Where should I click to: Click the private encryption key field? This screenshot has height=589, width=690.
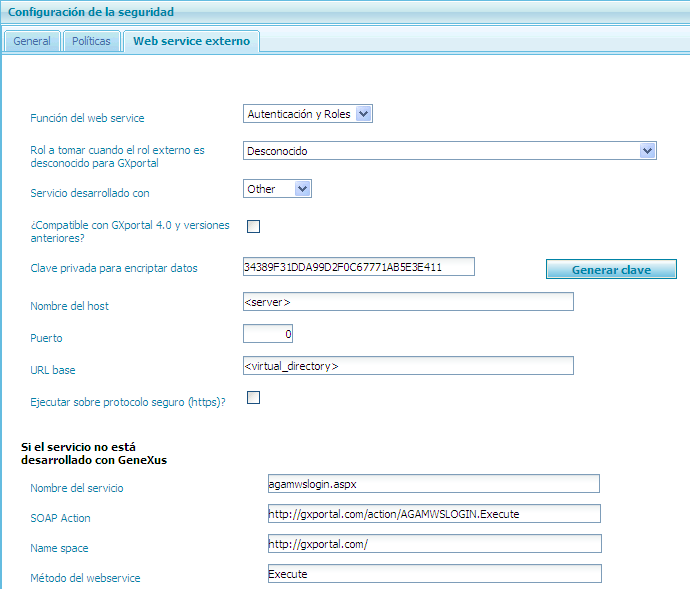(358, 266)
